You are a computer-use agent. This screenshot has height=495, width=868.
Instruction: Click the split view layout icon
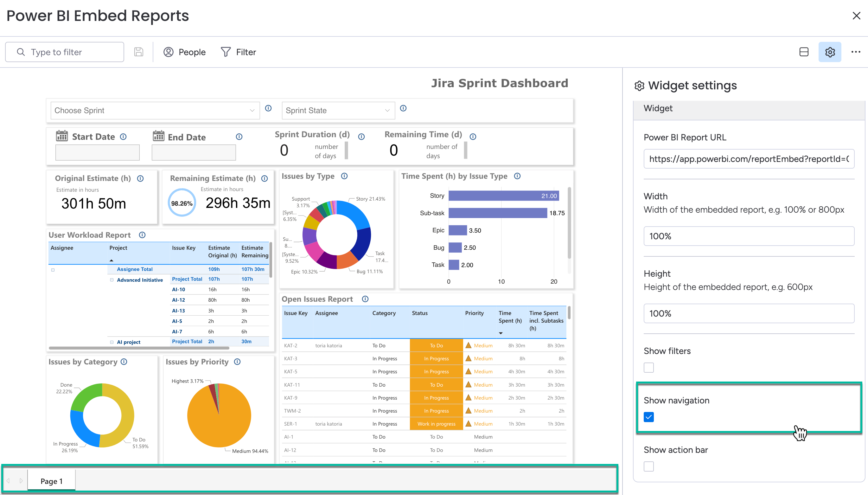(x=804, y=52)
